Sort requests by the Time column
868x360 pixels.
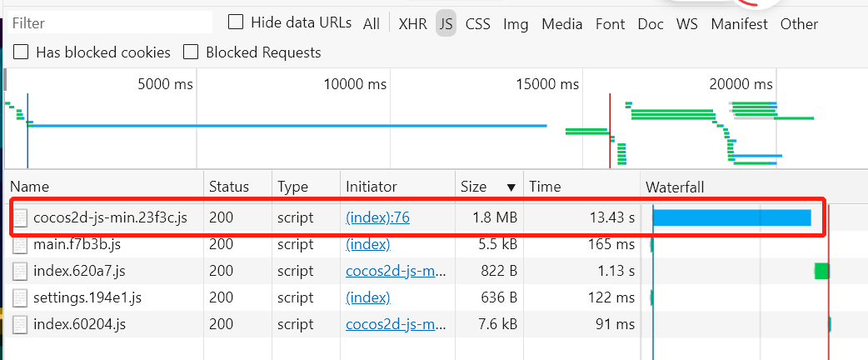[546, 187]
